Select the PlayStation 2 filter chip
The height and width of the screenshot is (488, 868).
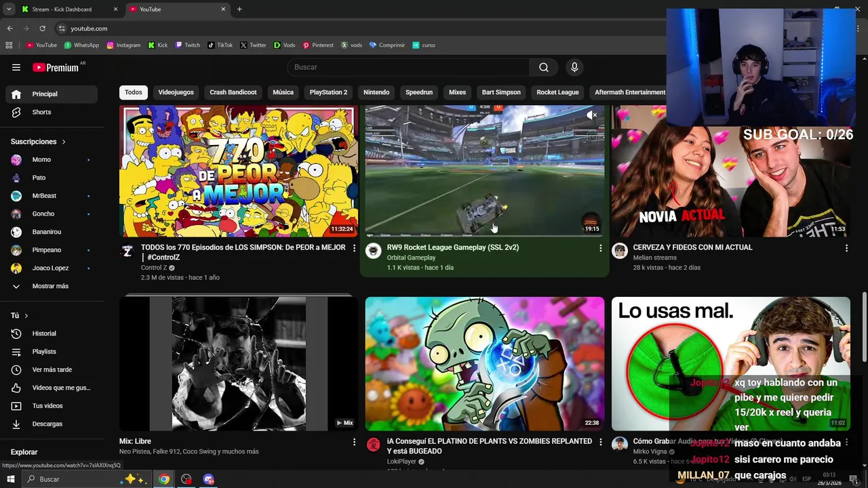click(x=328, y=92)
